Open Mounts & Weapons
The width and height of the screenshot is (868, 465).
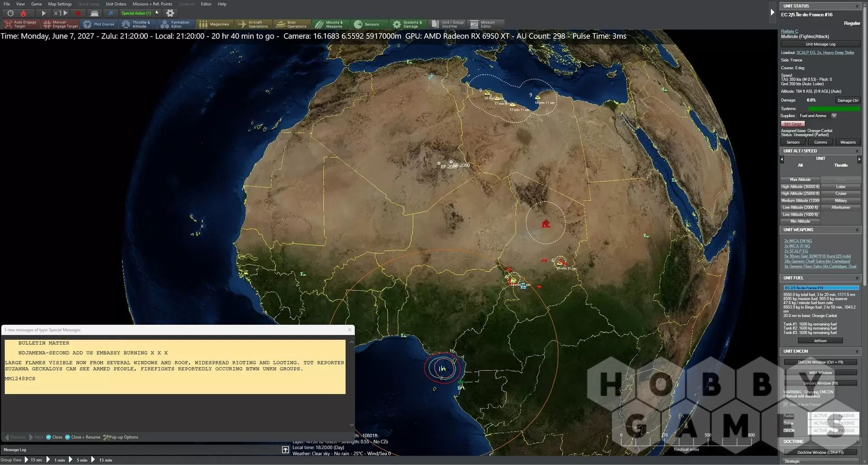[332, 24]
